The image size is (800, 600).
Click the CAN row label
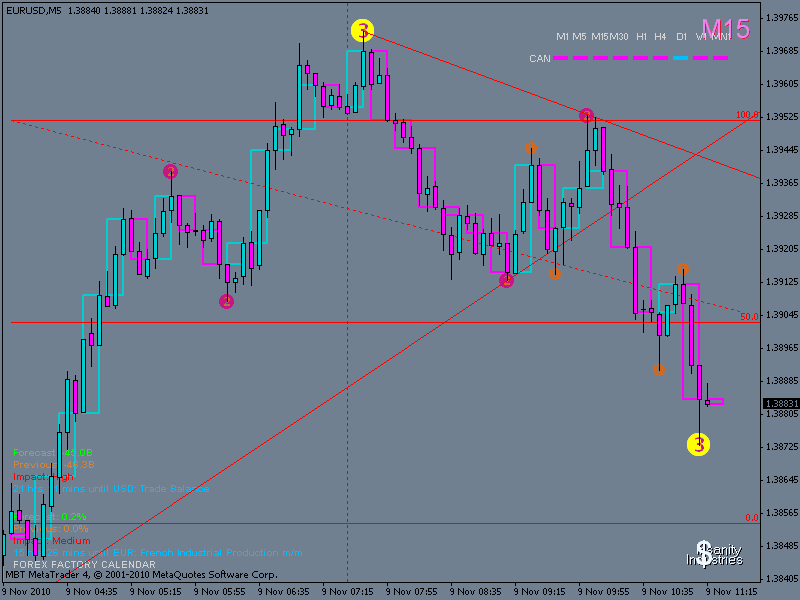point(540,59)
